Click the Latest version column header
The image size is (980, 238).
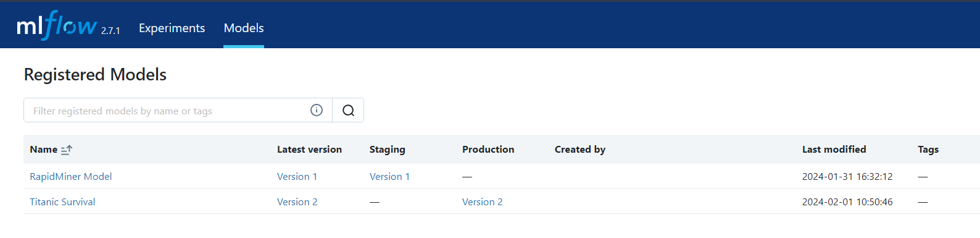coord(309,149)
